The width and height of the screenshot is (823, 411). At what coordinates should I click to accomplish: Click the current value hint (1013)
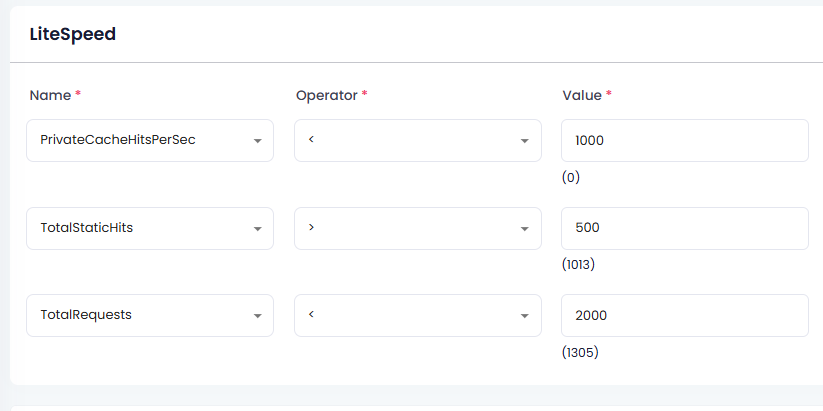[578, 265]
